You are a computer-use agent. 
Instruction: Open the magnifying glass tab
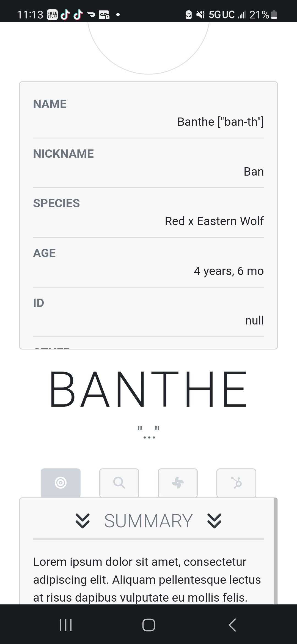click(x=119, y=483)
